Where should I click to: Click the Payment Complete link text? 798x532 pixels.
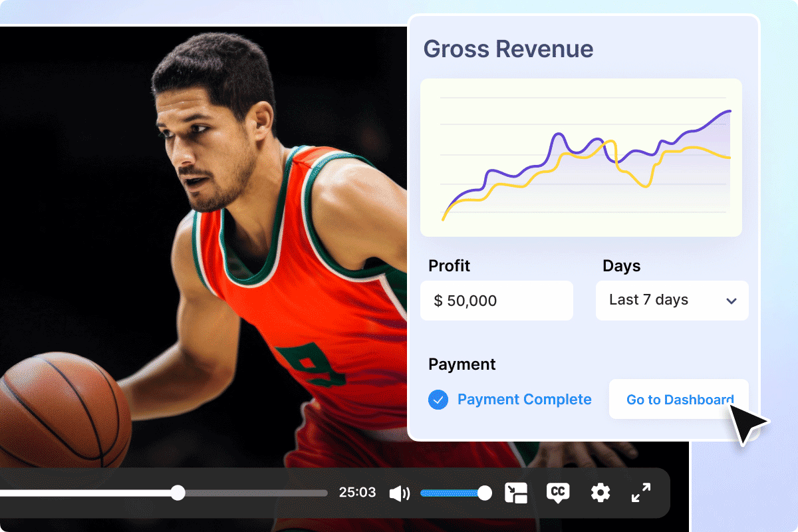coord(524,400)
